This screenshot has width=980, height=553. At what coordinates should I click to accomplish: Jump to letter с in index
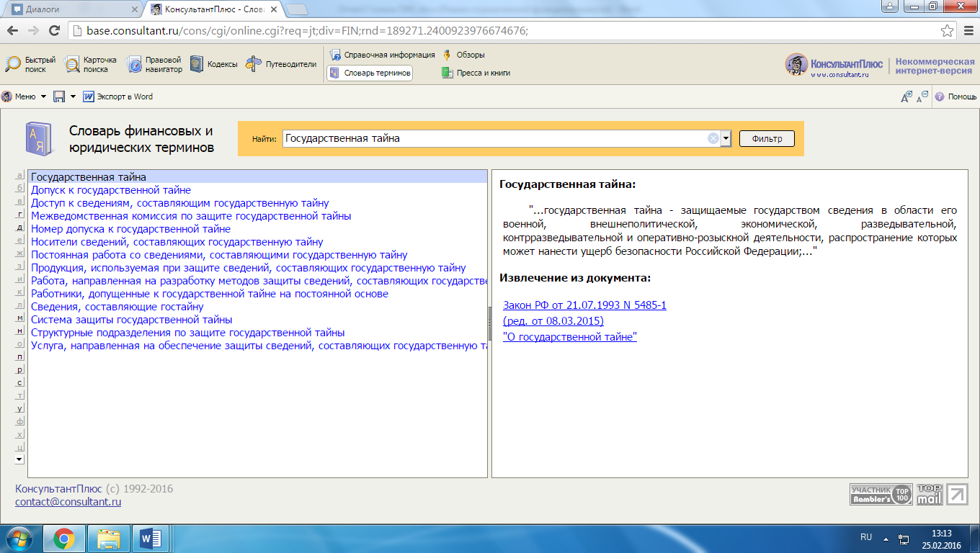coord(20,382)
